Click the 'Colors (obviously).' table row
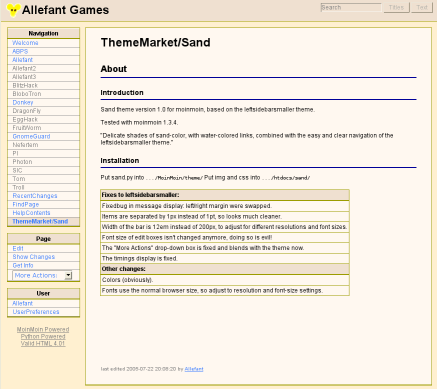This screenshot has height=389, width=437. [x=225, y=280]
